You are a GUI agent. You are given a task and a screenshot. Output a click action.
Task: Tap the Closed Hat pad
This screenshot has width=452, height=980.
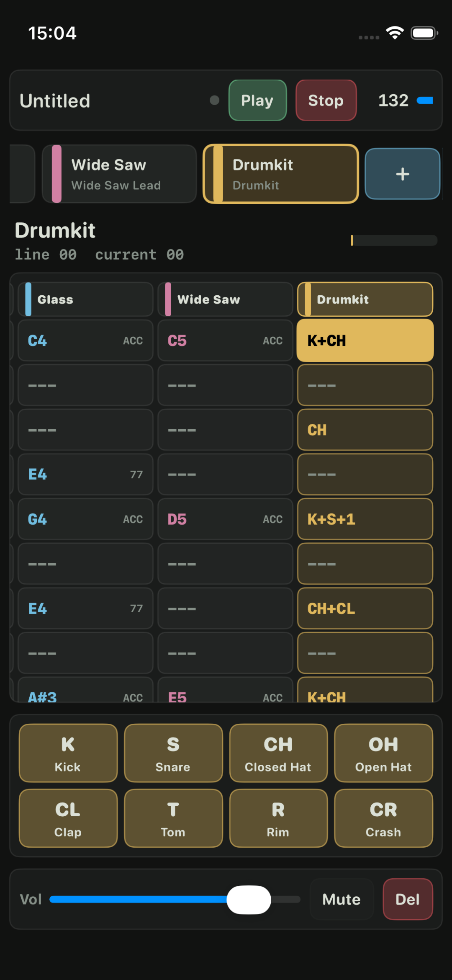tap(278, 753)
